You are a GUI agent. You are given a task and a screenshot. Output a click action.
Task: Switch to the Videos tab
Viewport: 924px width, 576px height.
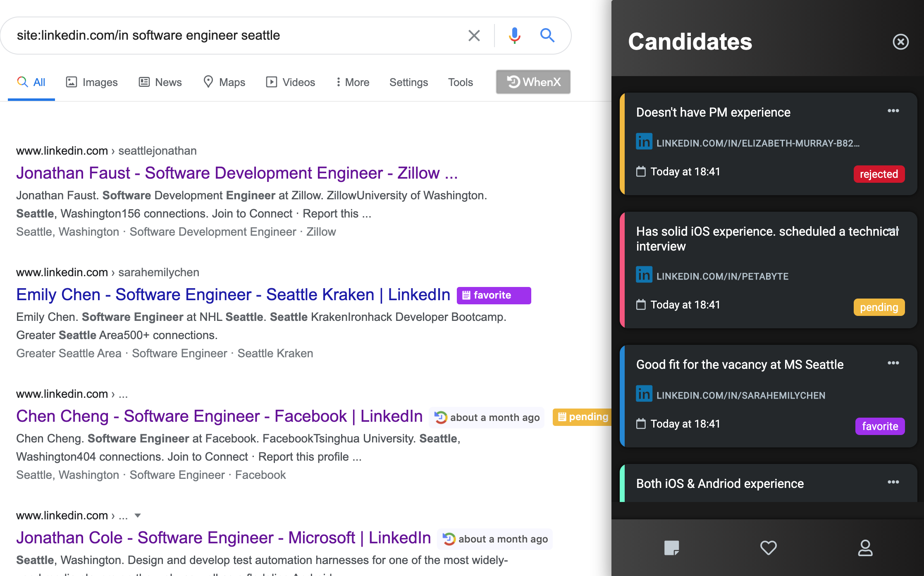coord(291,82)
